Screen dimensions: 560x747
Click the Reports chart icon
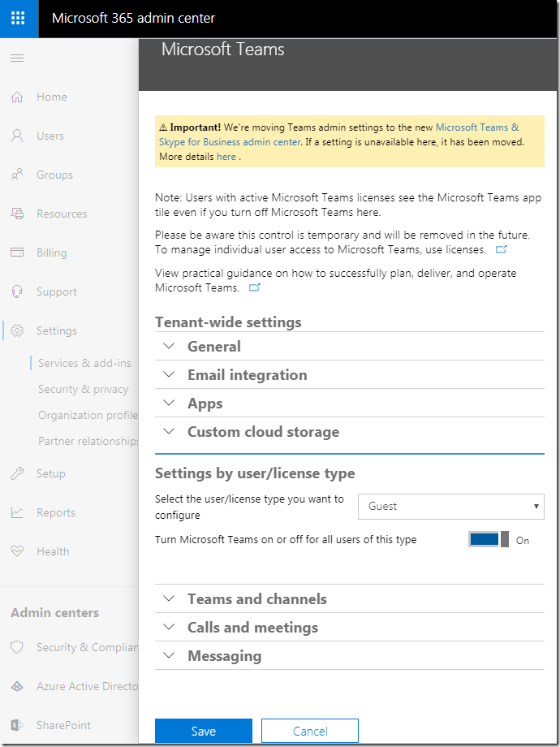pos(17,512)
